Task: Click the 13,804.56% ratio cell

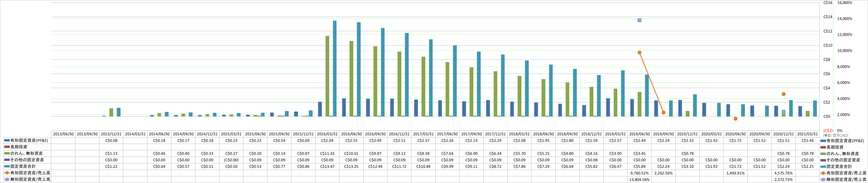Action: point(640,180)
